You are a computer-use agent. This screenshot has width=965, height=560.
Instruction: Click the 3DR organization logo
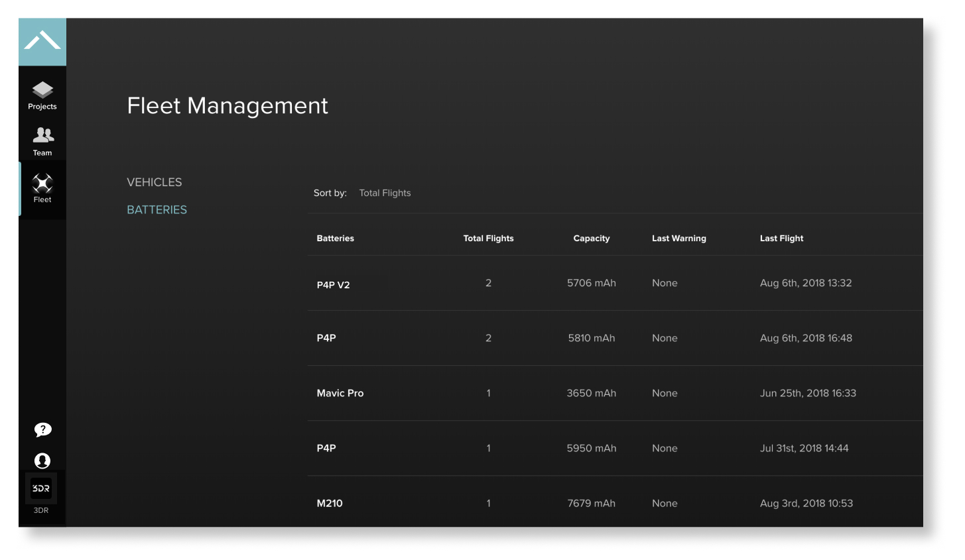coord(41,489)
